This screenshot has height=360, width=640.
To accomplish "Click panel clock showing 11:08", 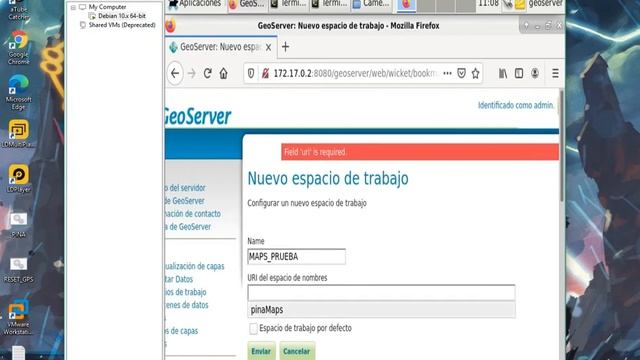I will tap(488, 4).
